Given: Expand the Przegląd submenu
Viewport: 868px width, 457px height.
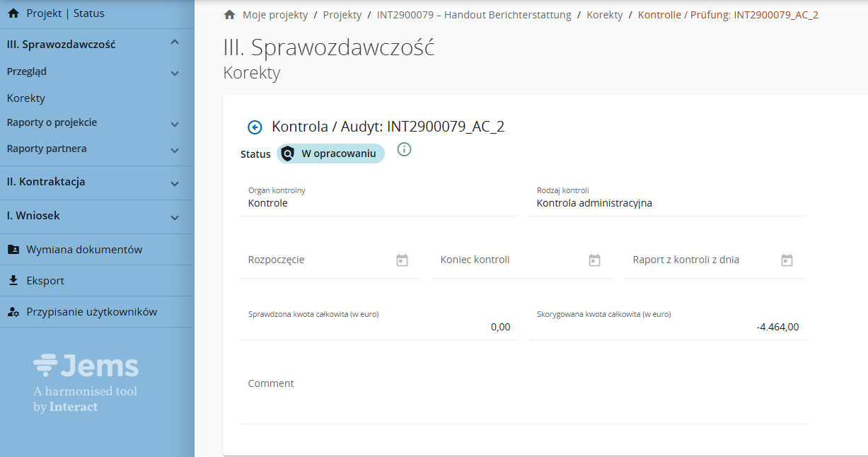Looking at the screenshot, I should (175, 73).
